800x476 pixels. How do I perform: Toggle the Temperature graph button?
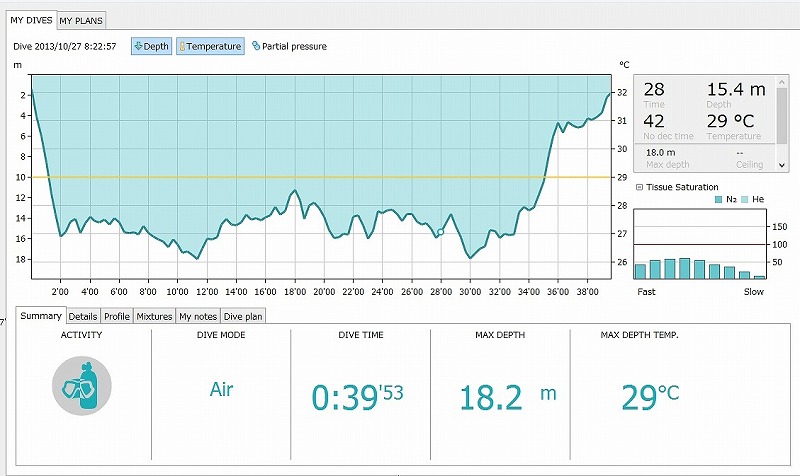tap(210, 46)
